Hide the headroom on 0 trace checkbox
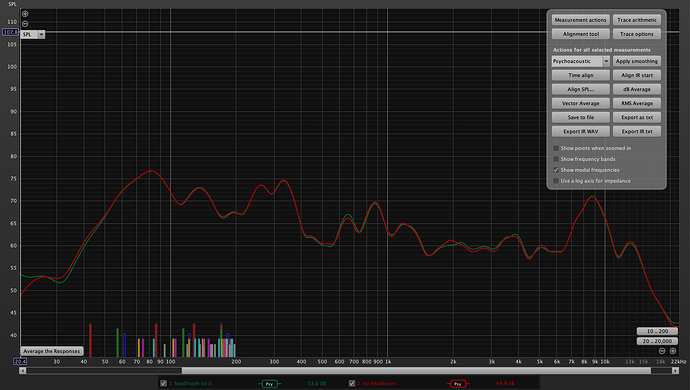 163,383
